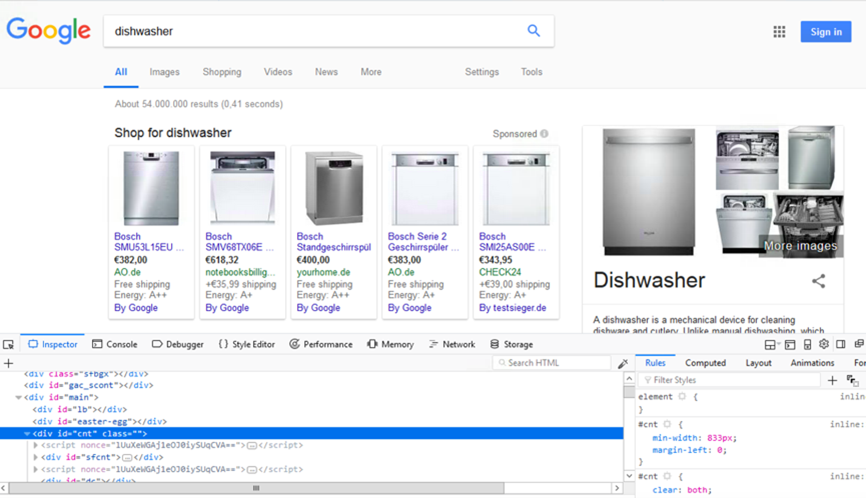Open the Network tab
This screenshot has height=498, width=866.
pos(452,345)
